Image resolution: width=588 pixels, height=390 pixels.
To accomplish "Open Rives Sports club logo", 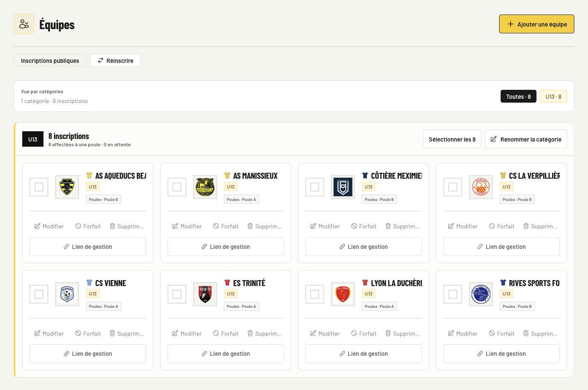I will (481, 294).
